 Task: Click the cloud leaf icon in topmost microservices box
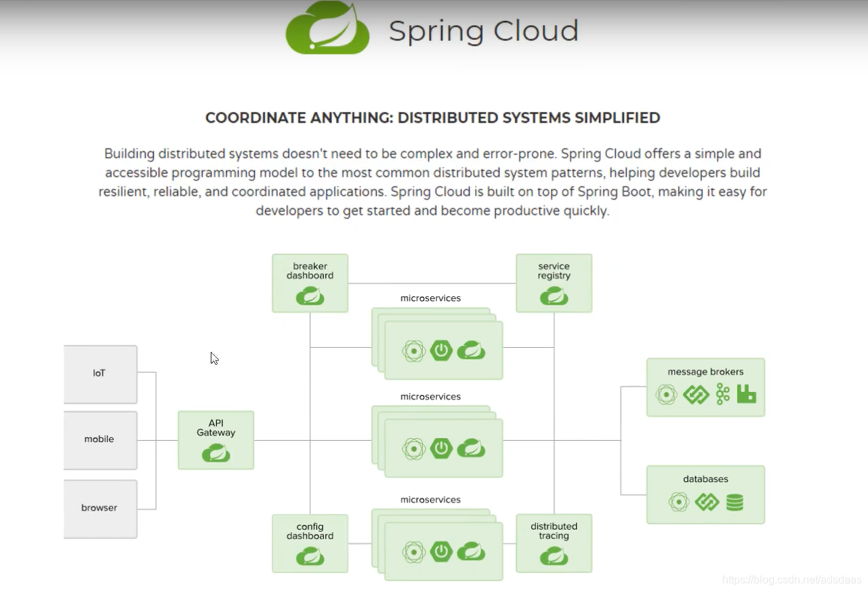pos(470,351)
